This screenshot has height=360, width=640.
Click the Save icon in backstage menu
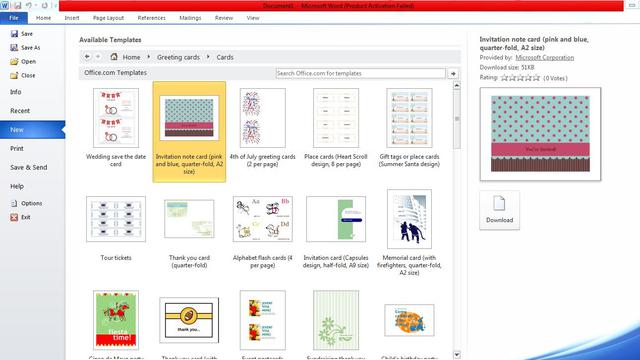(x=14, y=33)
